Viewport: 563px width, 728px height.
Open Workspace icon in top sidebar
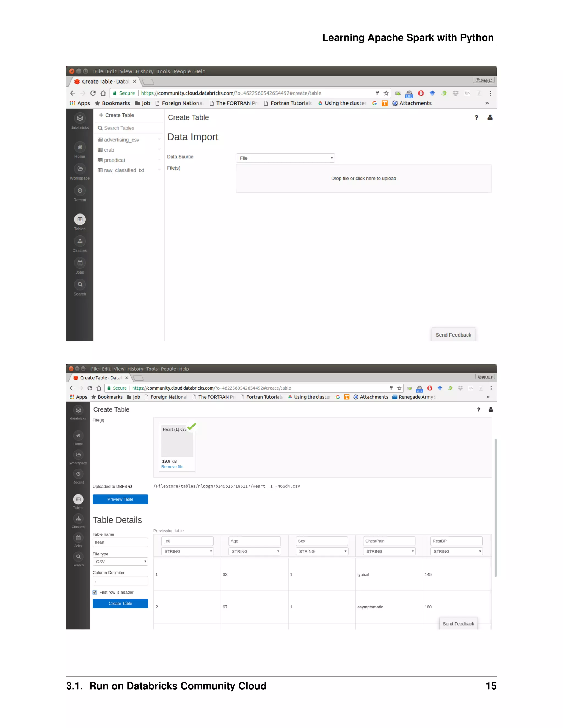tap(80, 169)
